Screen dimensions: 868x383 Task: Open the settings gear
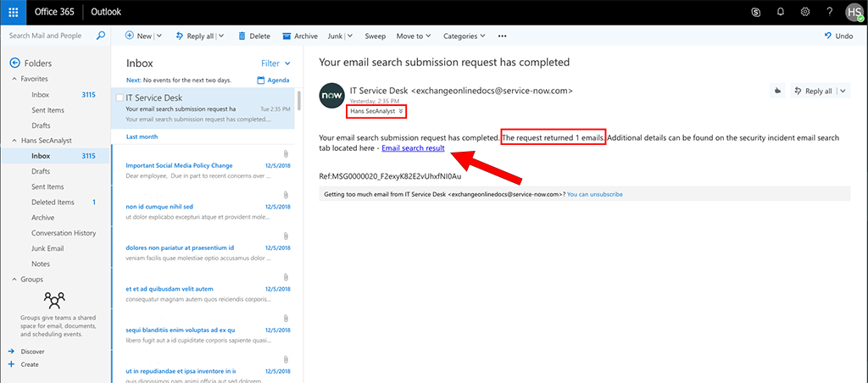(805, 12)
